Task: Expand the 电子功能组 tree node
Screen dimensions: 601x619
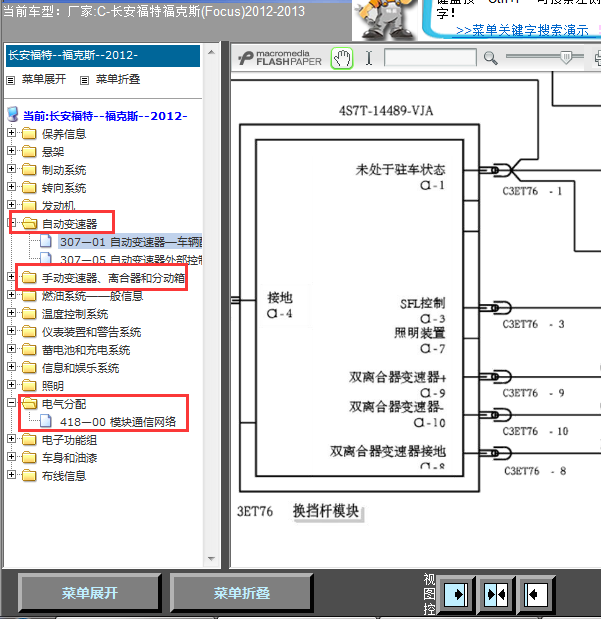Action: 11,439
